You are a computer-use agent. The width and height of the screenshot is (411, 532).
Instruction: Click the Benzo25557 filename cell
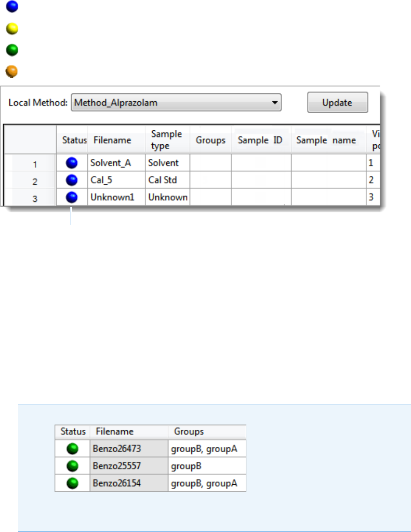pyautogui.click(x=129, y=466)
